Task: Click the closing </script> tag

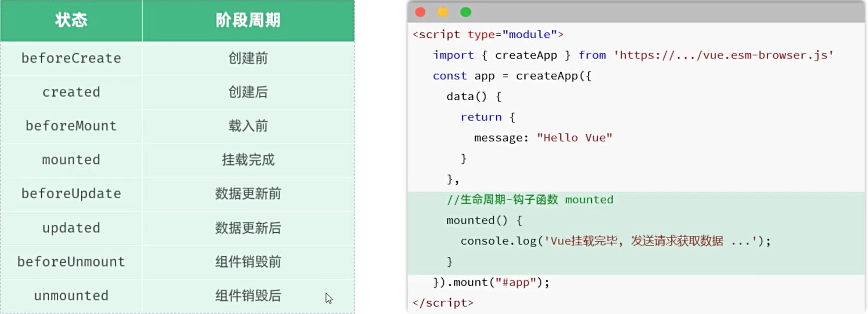Action: pos(443,303)
